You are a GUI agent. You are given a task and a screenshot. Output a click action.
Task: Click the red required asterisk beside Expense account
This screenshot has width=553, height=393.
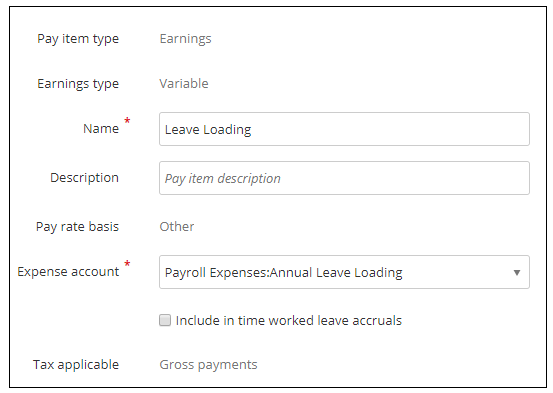127,264
